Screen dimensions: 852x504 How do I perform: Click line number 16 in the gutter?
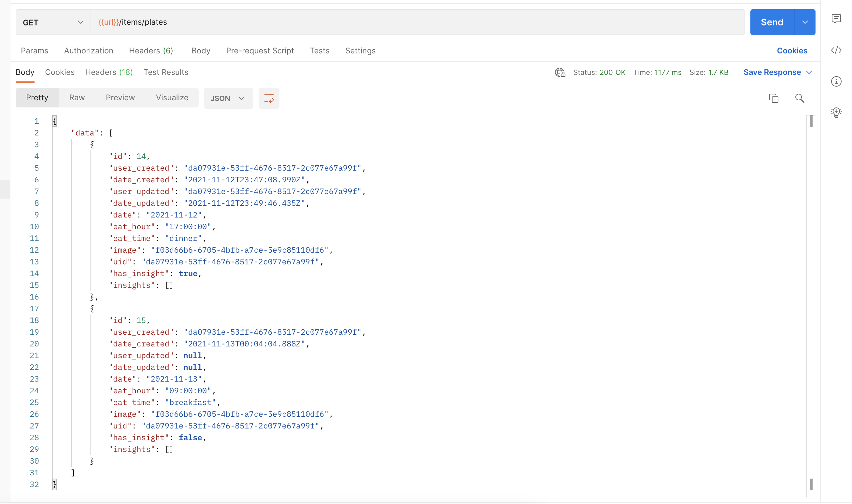click(x=34, y=297)
